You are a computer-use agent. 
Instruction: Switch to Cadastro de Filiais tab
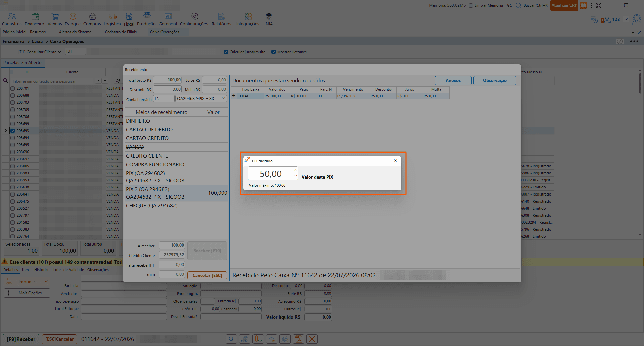pyautogui.click(x=121, y=32)
